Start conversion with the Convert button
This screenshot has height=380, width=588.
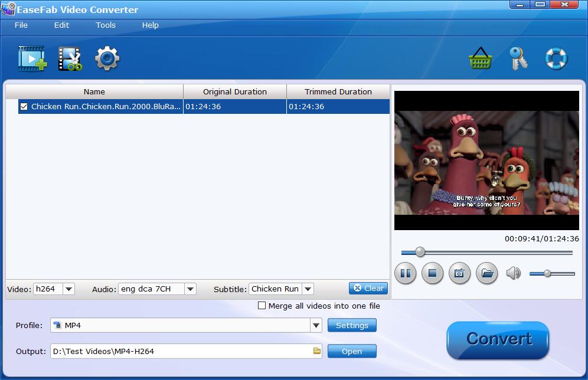(x=498, y=340)
